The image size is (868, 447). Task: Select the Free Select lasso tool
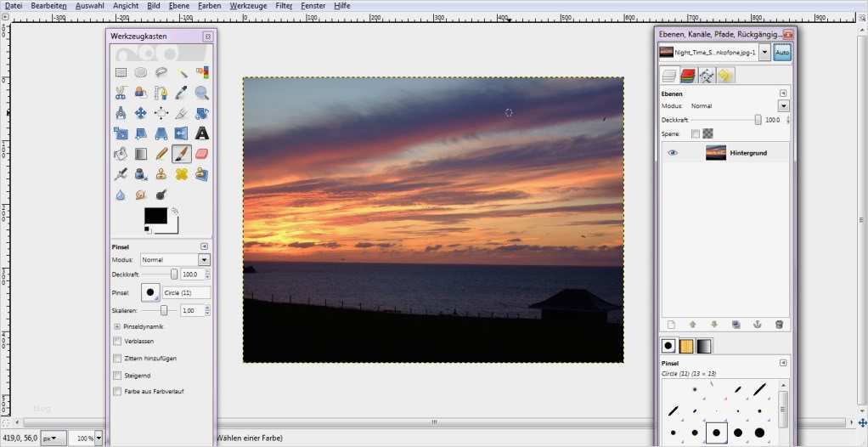click(x=161, y=72)
